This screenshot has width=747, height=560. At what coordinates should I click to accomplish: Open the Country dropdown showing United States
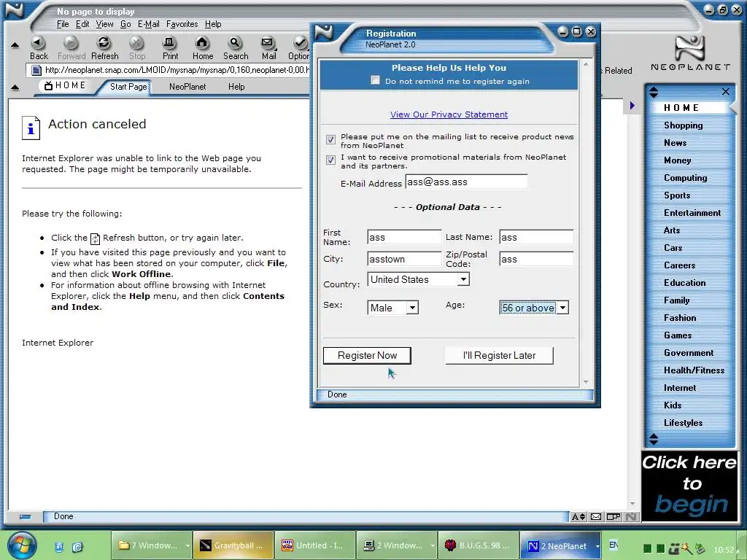point(463,279)
